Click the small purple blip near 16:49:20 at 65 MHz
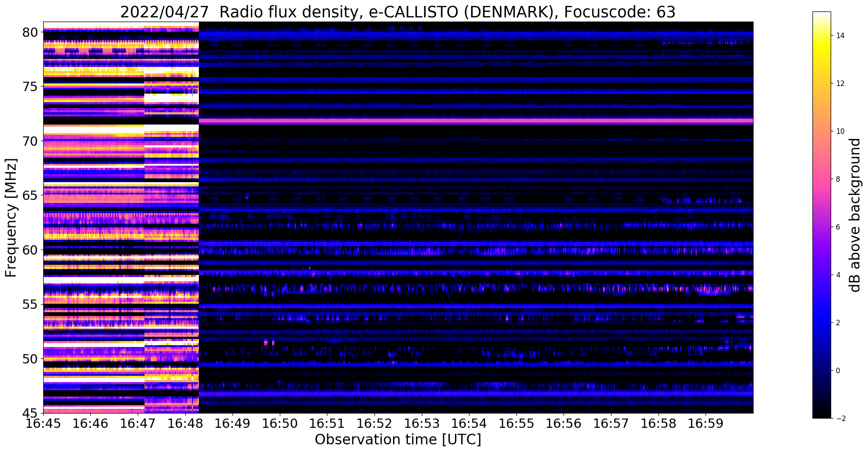Screen dimensions: 868x452 pos(247,197)
